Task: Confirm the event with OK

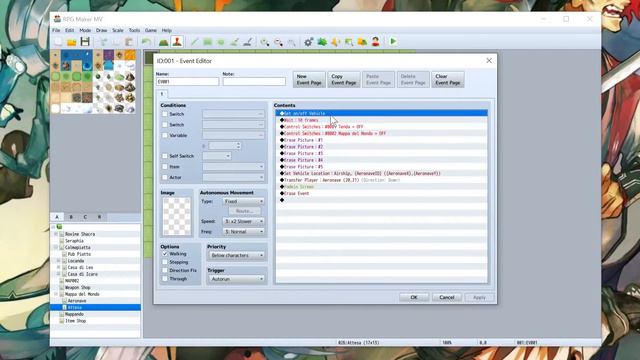Action: click(x=414, y=297)
